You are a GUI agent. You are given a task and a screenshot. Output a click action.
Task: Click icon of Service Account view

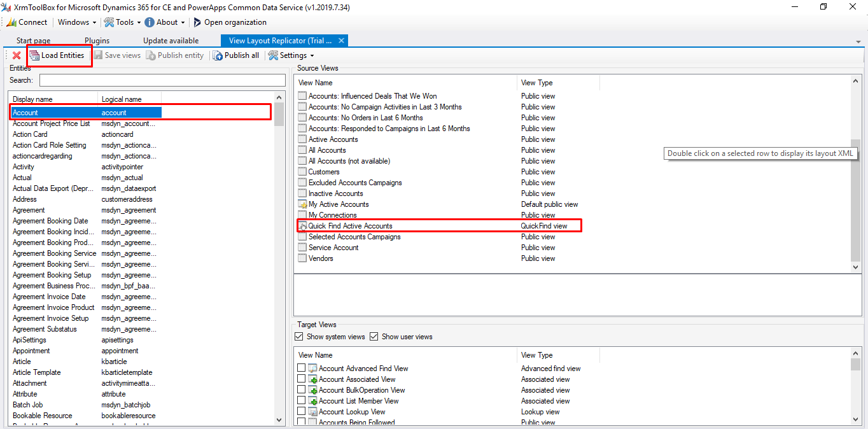tap(302, 248)
